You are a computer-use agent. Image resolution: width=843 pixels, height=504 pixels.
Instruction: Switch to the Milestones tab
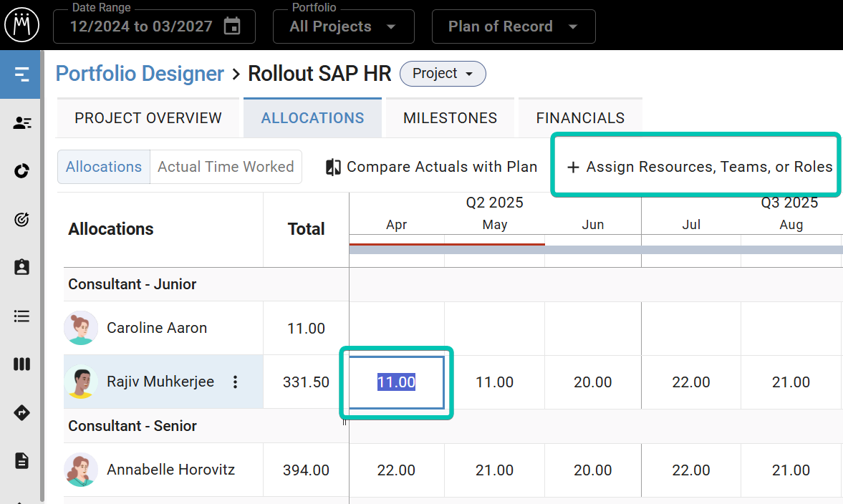coord(450,118)
